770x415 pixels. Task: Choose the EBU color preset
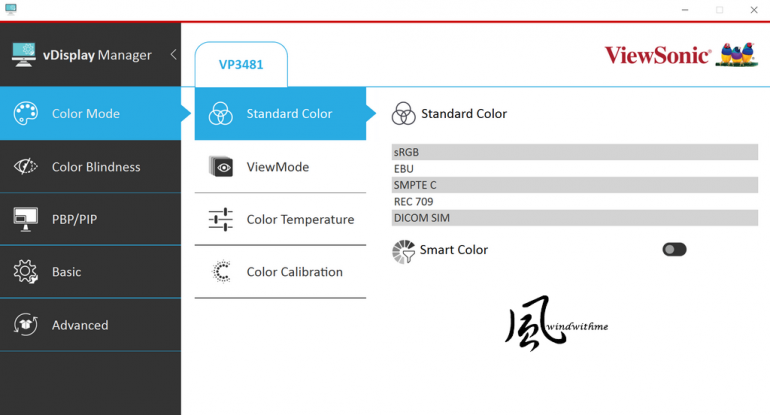tap(575, 168)
